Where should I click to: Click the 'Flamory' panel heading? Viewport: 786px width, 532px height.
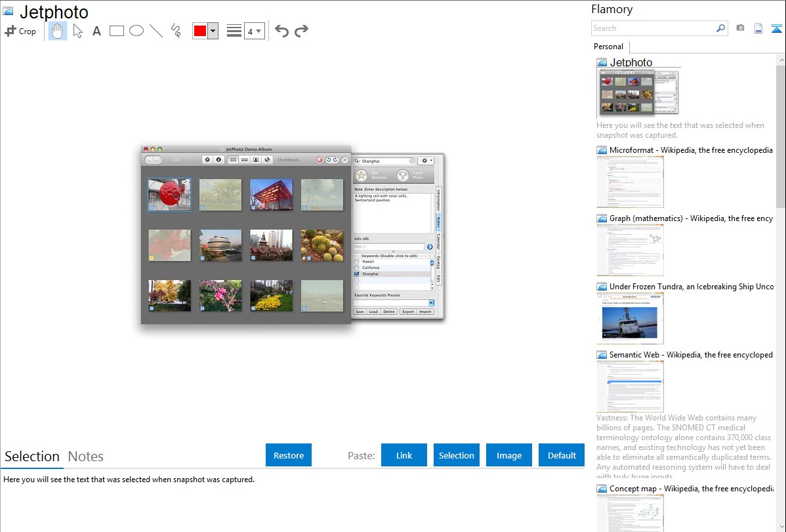611,9
